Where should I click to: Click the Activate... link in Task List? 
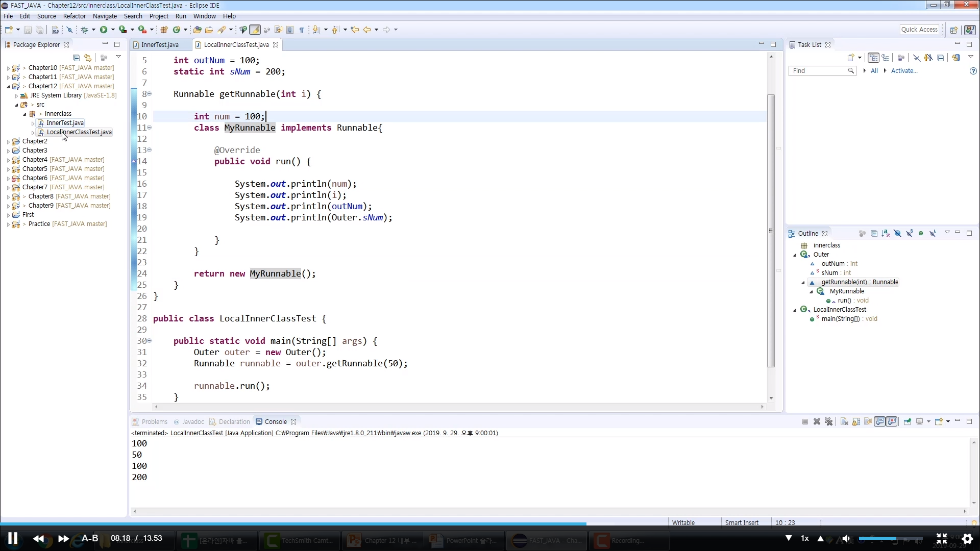tap(904, 71)
